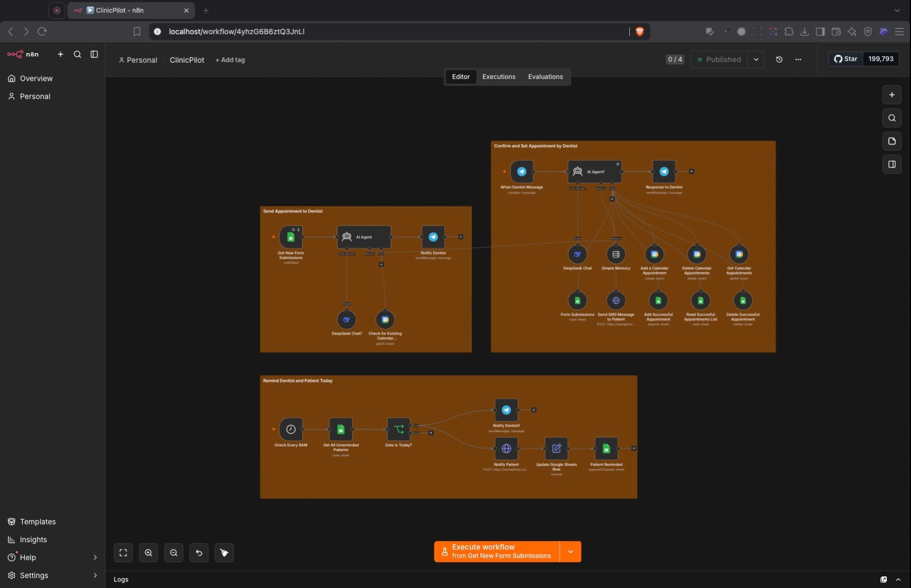This screenshot has width=911, height=588.
Task: Go to Overview in sidebar
Action: (52, 79)
